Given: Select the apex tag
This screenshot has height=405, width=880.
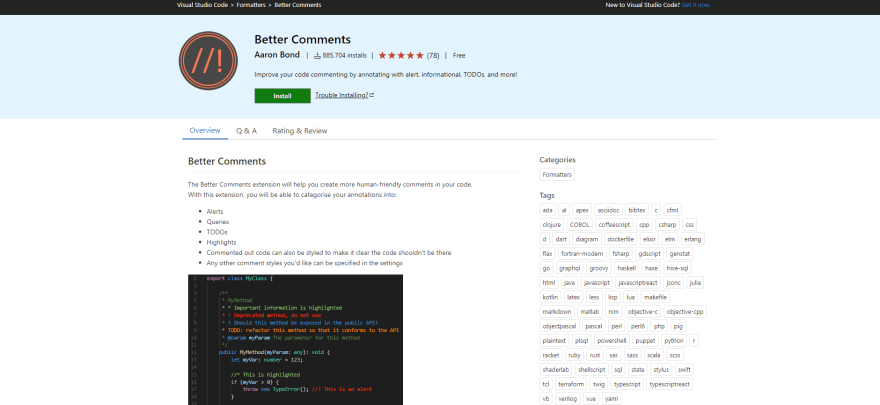Looking at the screenshot, I should 582,210.
